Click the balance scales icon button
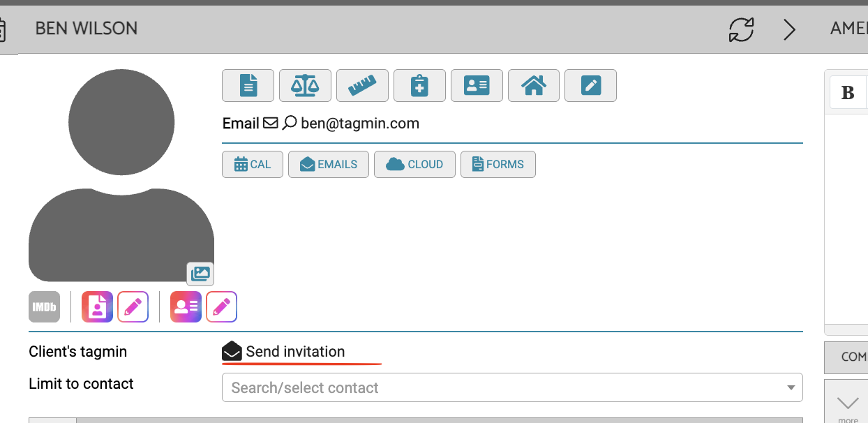Screen dimensions: 868x423 [x=305, y=86]
